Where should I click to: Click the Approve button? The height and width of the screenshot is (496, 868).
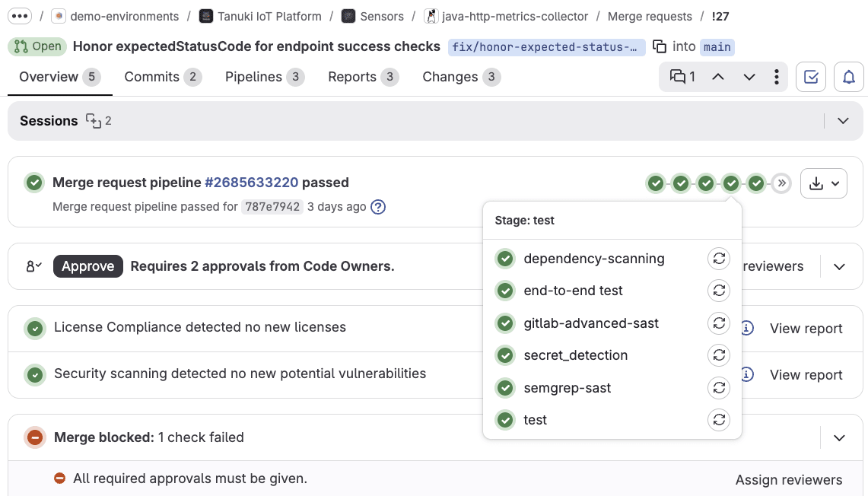pos(88,266)
